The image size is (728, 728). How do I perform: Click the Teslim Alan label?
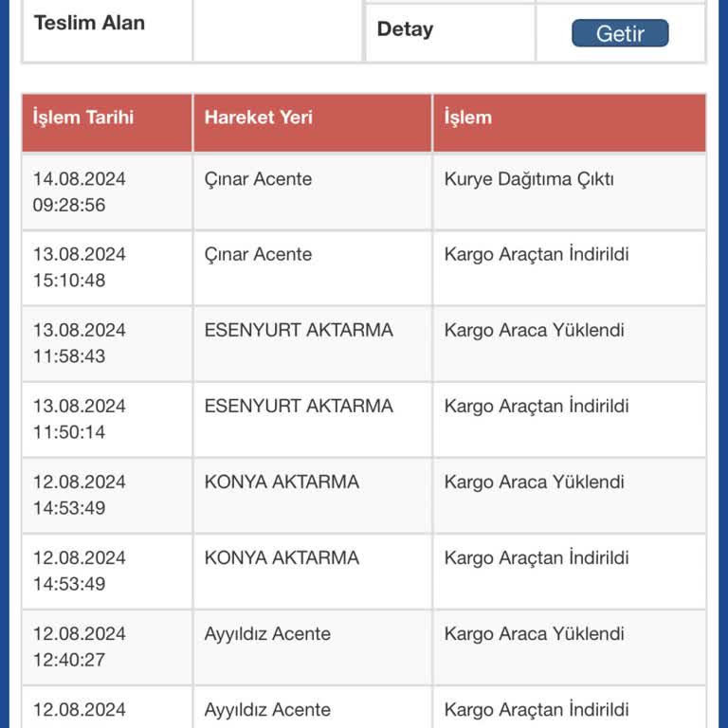click(89, 24)
